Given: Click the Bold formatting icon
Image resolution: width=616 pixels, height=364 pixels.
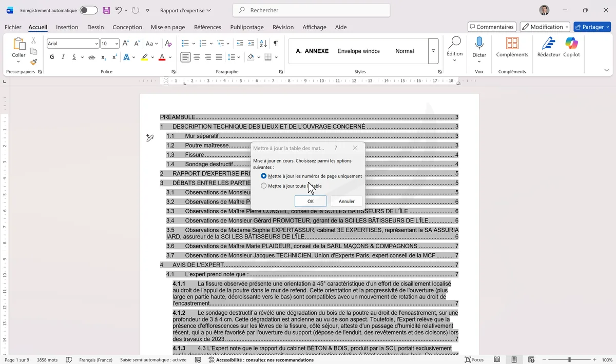Looking at the screenshot, I should click(52, 57).
